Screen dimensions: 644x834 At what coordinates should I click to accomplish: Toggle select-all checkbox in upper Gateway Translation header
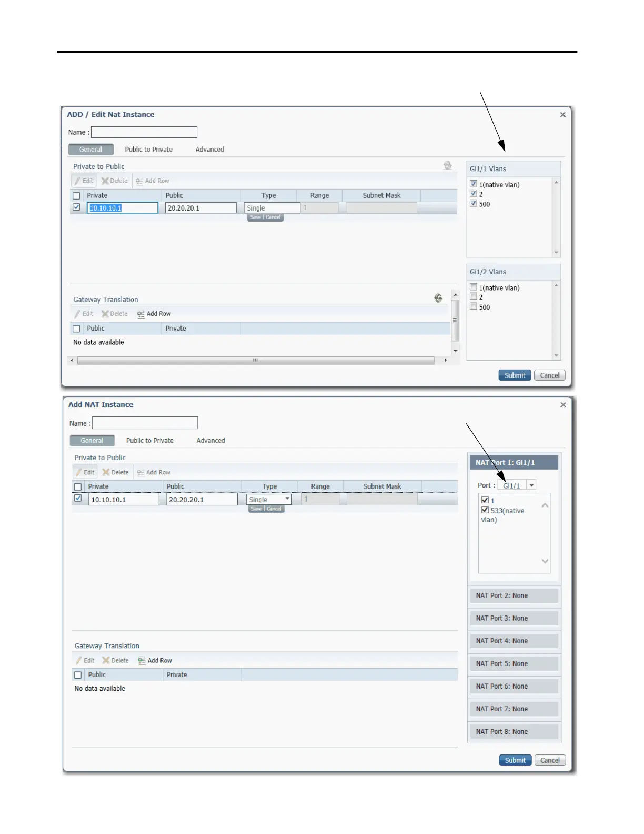[x=76, y=329]
